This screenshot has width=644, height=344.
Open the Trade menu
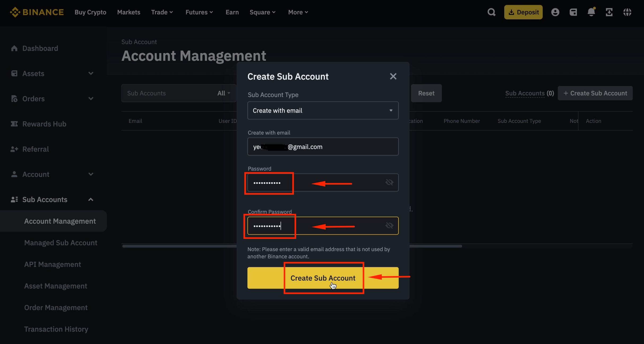tap(162, 12)
